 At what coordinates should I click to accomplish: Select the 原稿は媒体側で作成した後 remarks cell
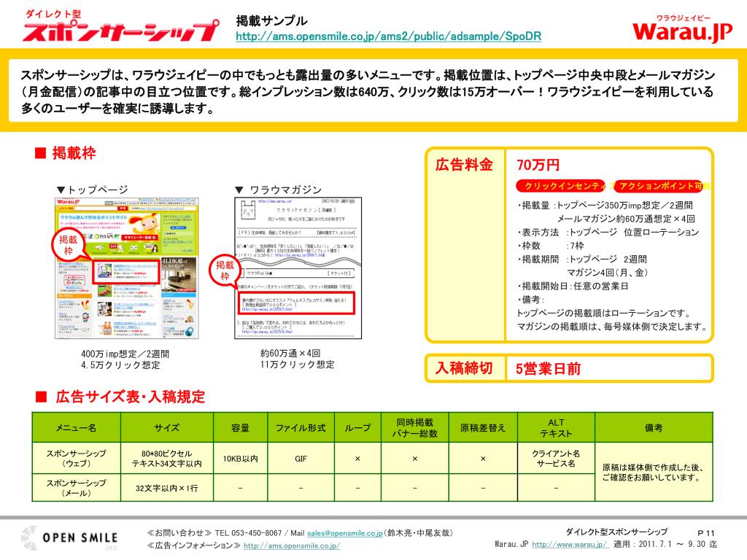pos(653,472)
